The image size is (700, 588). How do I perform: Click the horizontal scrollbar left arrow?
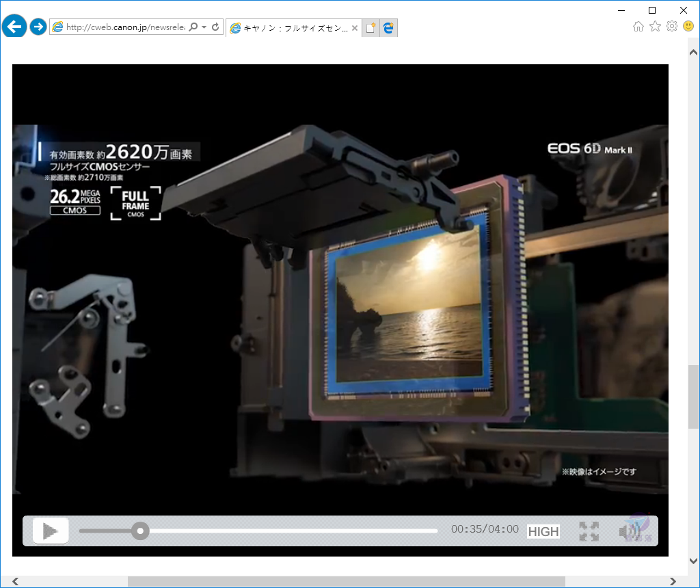coord(16,581)
